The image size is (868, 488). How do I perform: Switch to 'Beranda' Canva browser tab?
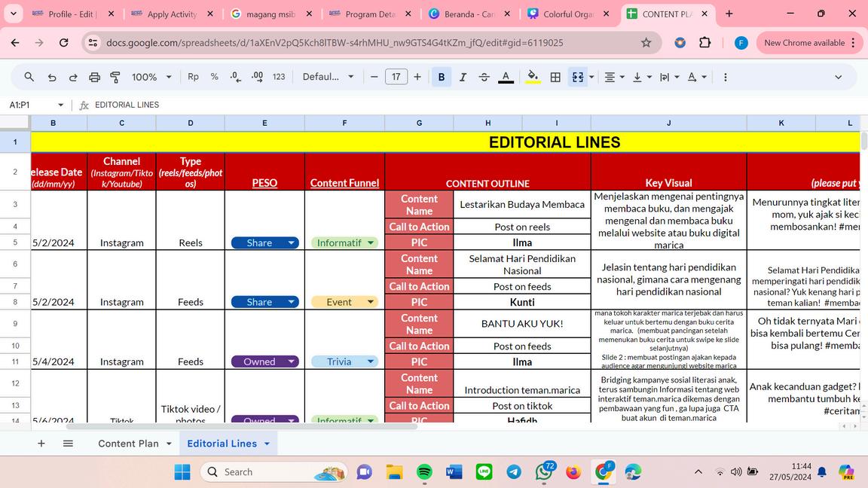pyautogui.click(x=469, y=14)
